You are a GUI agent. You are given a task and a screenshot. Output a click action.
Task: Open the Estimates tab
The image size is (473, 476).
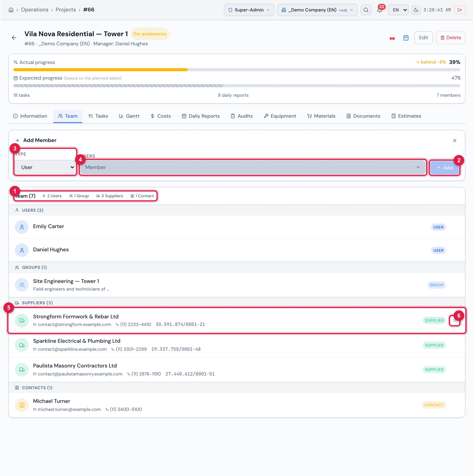click(407, 116)
